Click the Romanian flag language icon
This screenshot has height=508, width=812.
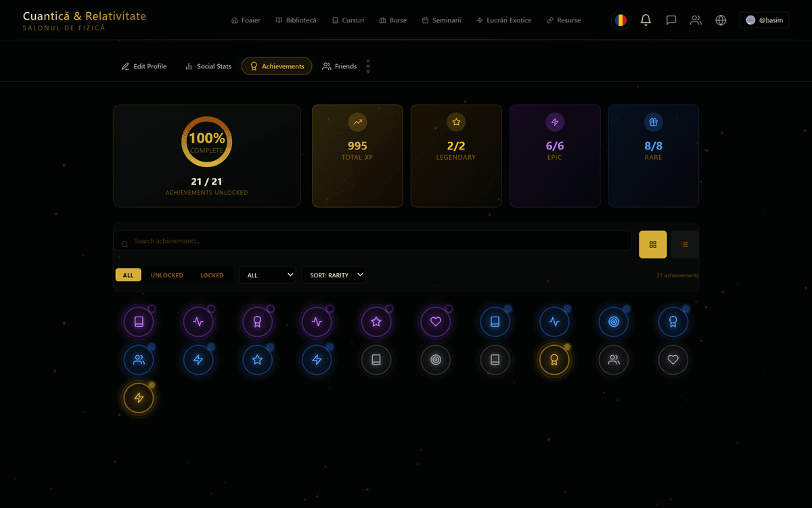[620, 20]
